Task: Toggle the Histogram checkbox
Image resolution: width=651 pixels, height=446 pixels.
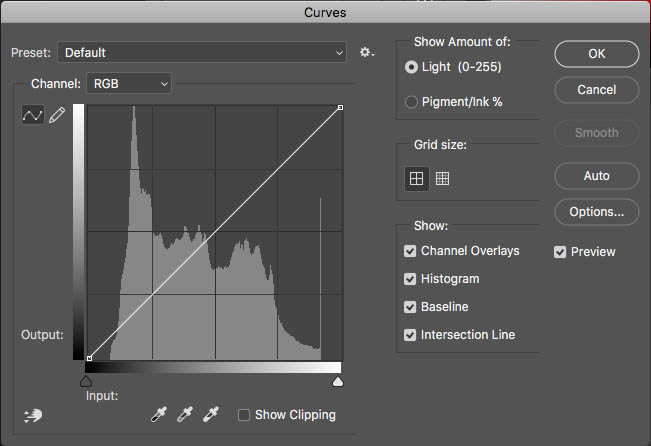Action: tap(410, 279)
